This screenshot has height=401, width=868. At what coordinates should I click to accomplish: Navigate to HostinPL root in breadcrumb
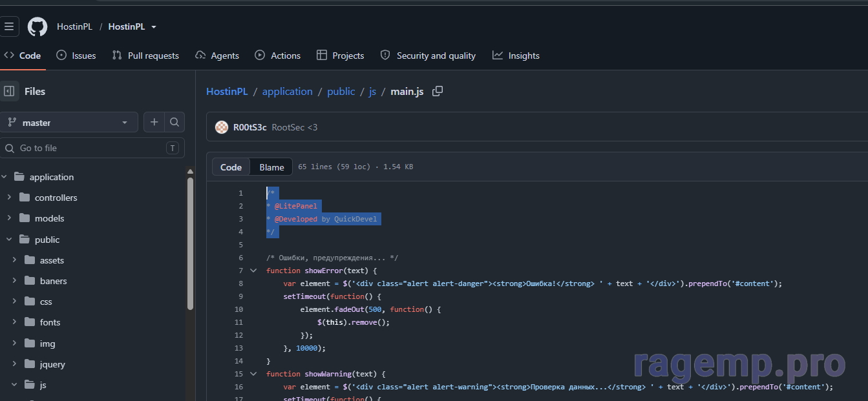[x=227, y=91]
